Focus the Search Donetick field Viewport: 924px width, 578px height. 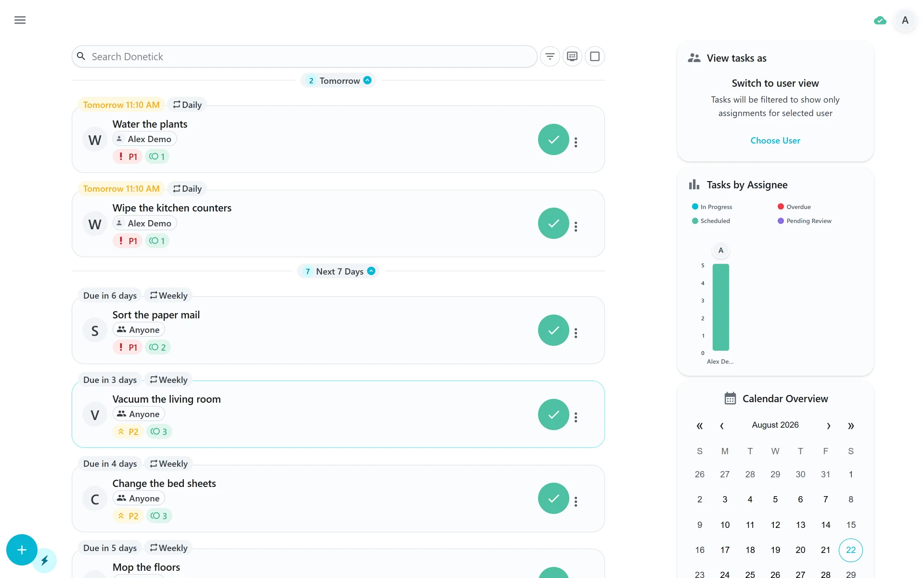304,57
